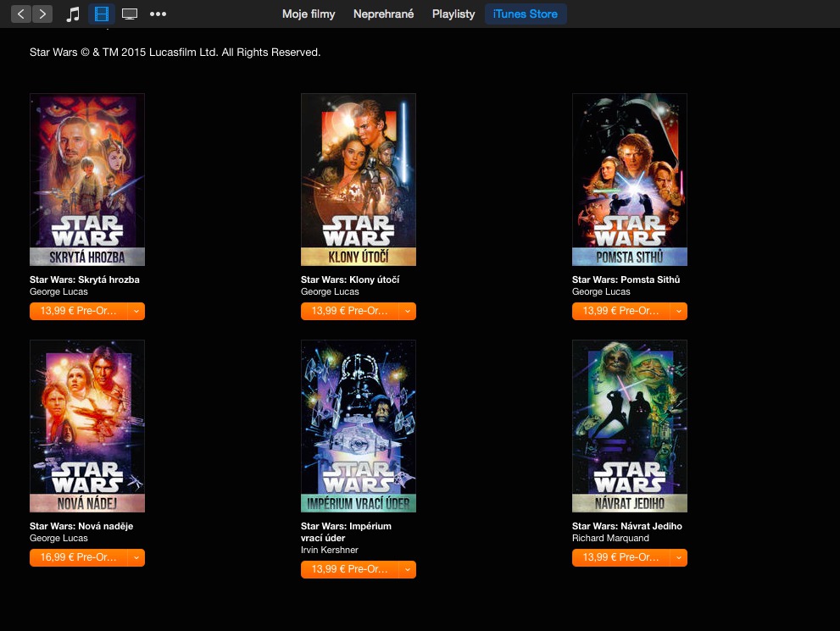Open the Klony útočí movie poster
The width and height of the screenshot is (840, 631).
point(359,180)
